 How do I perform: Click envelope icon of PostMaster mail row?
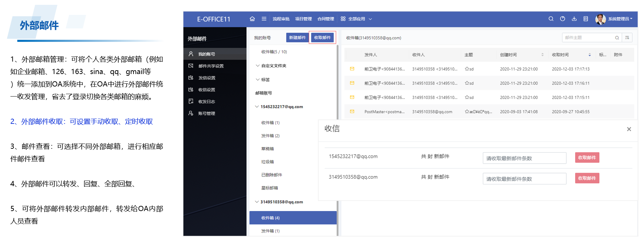click(x=352, y=111)
